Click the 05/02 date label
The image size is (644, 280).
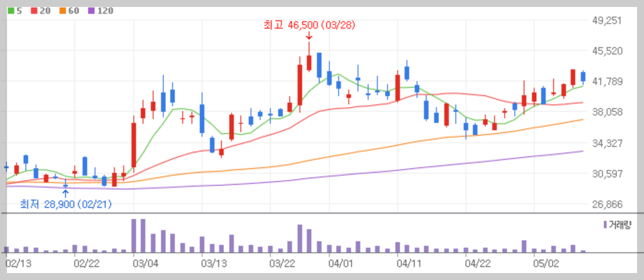point(546,263)
